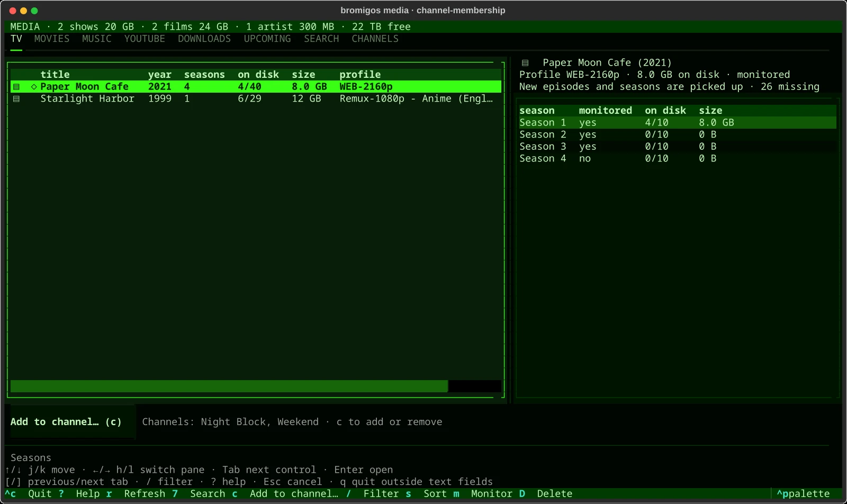Select the Season 4 row
The image size is (847, 504).
click(677, 159)
